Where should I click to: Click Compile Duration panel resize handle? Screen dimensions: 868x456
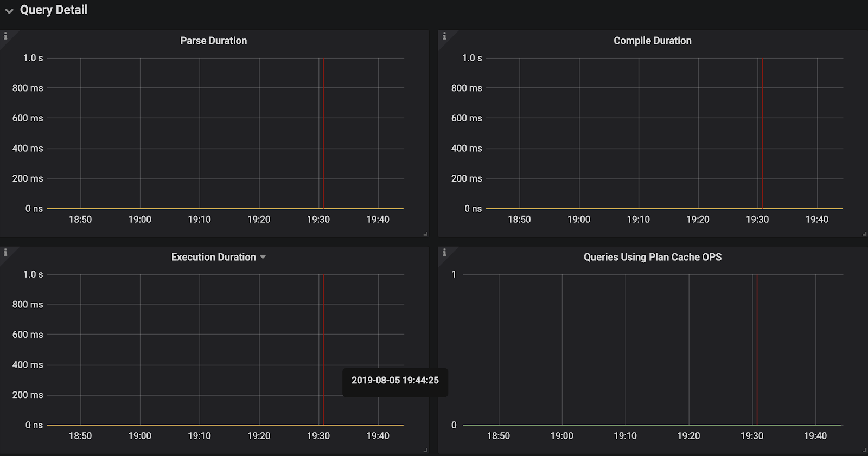click(x=864, y=234)
